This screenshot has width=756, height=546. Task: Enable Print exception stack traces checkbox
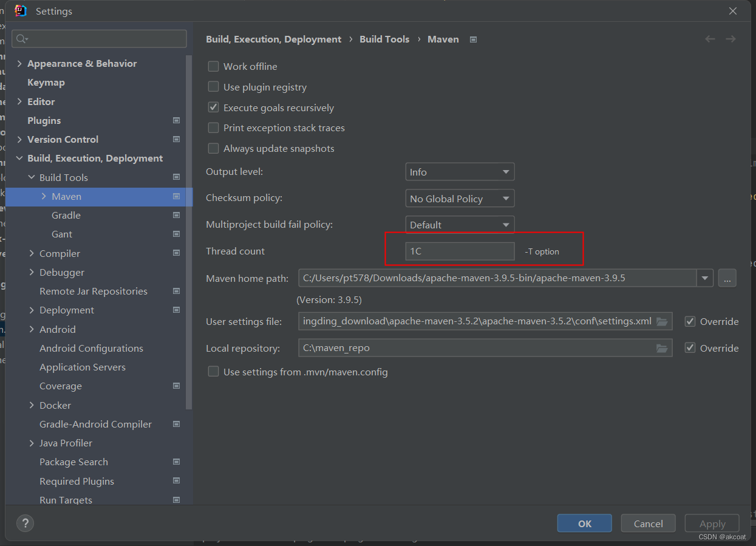(x=213, y=128)
